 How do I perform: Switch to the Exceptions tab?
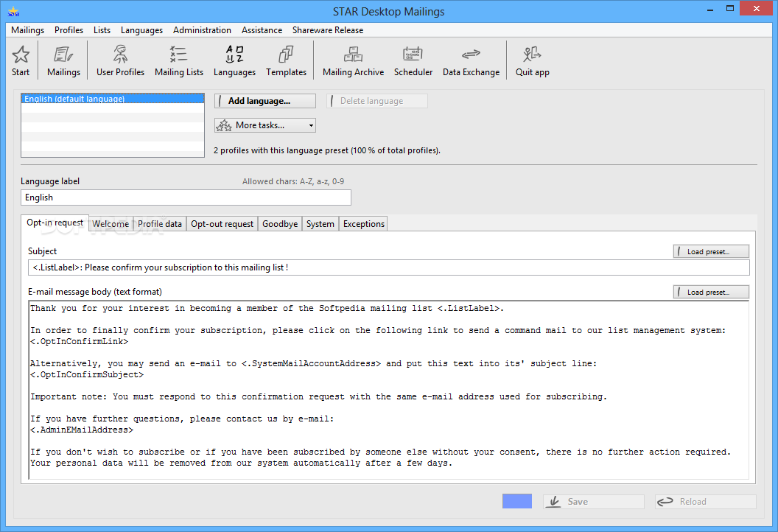[x=364, y=224]
